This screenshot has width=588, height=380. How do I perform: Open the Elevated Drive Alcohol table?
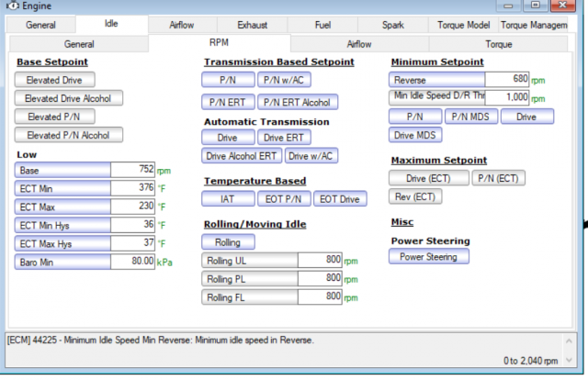tap(69, 98)
